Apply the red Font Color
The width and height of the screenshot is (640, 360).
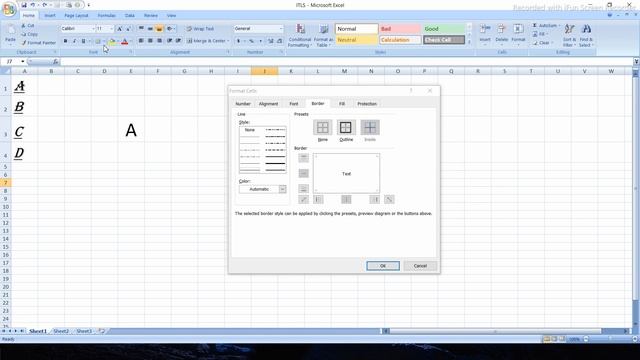125,41
